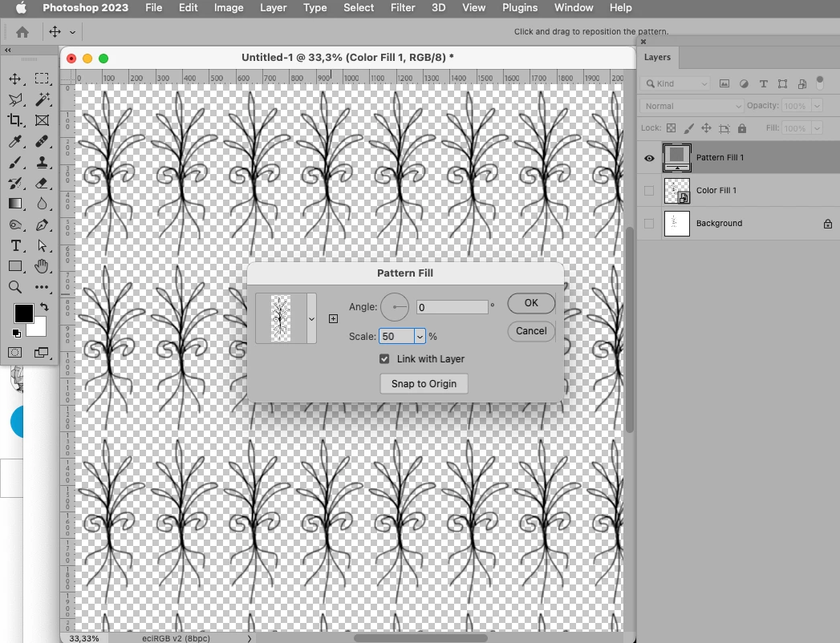Select the Path Selection tool
840x643 pixels.
point(42,246)
